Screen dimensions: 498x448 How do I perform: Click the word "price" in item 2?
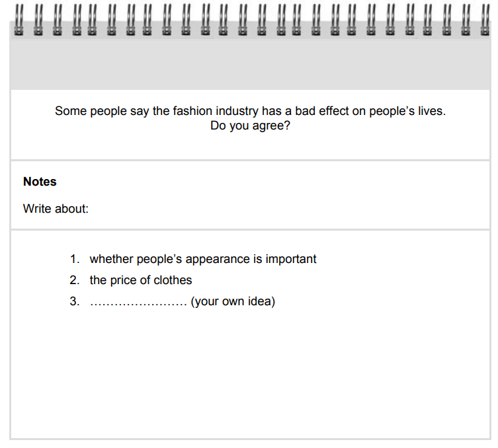[123, 280]
